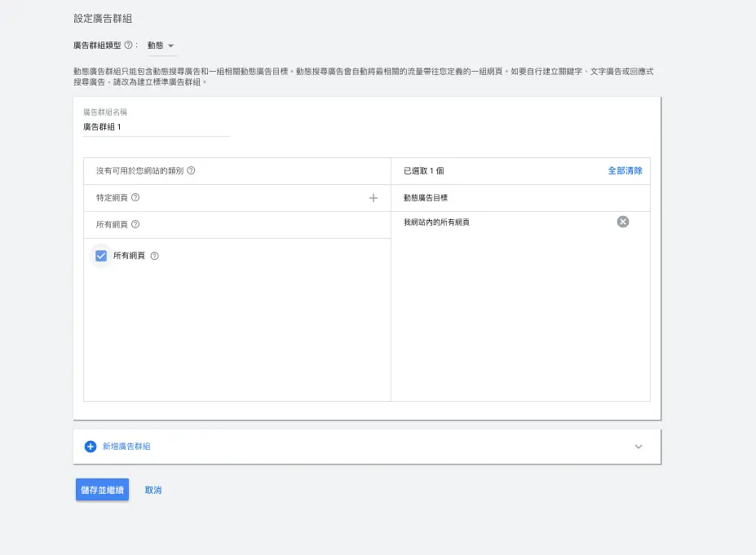Select 特定網頁 row
The image size is (756, 555).
pyautogui.click(x=237, y=198)
